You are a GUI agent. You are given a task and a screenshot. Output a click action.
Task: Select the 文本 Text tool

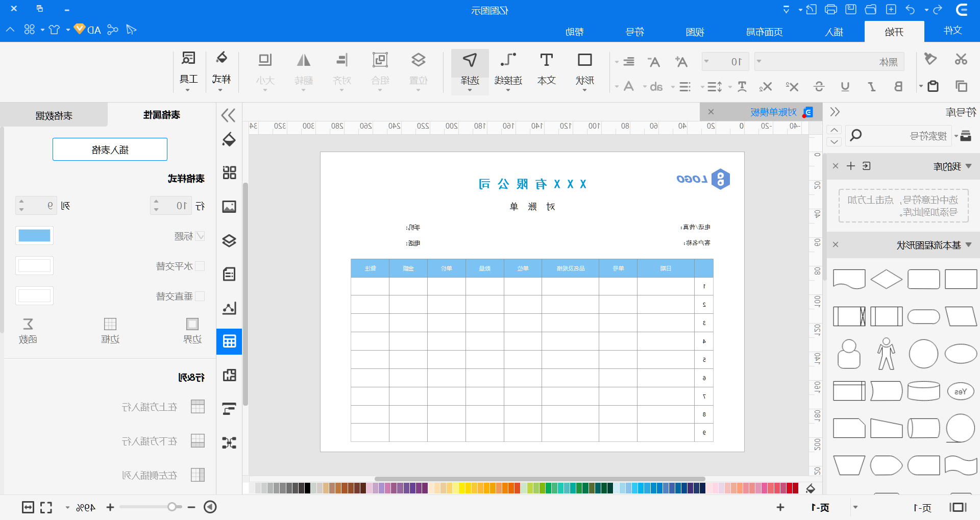click(x=546, y=69)
